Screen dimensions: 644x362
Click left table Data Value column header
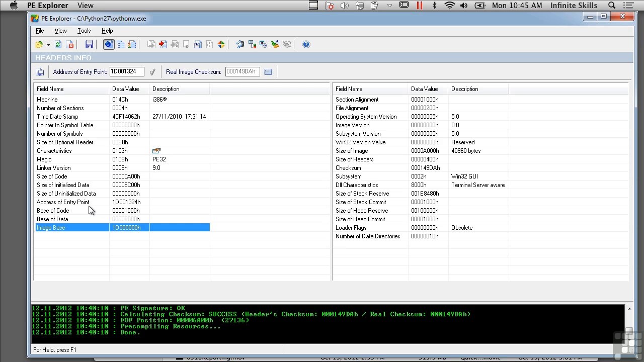click(x=129, y=89)
